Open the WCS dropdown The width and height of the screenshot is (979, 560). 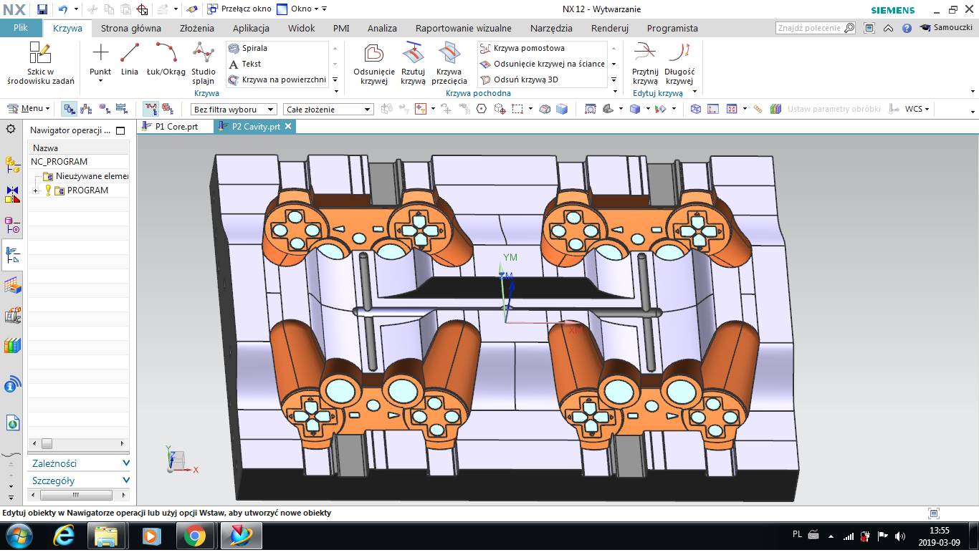(917, 109)
